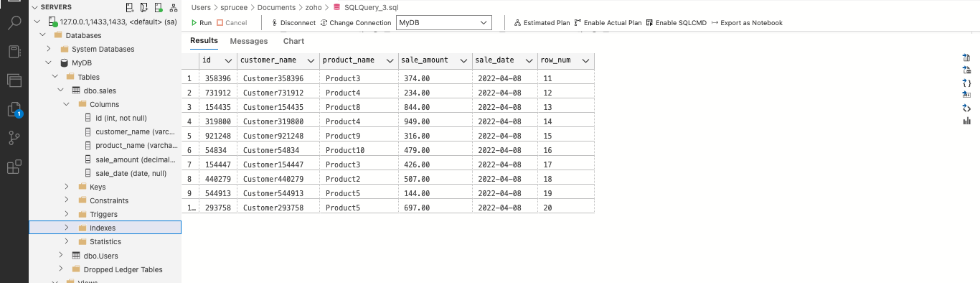The height and width of the screenshot is (283, 980).
Task: Collapse the MyDB node
Action: click(x=49, y=63)
